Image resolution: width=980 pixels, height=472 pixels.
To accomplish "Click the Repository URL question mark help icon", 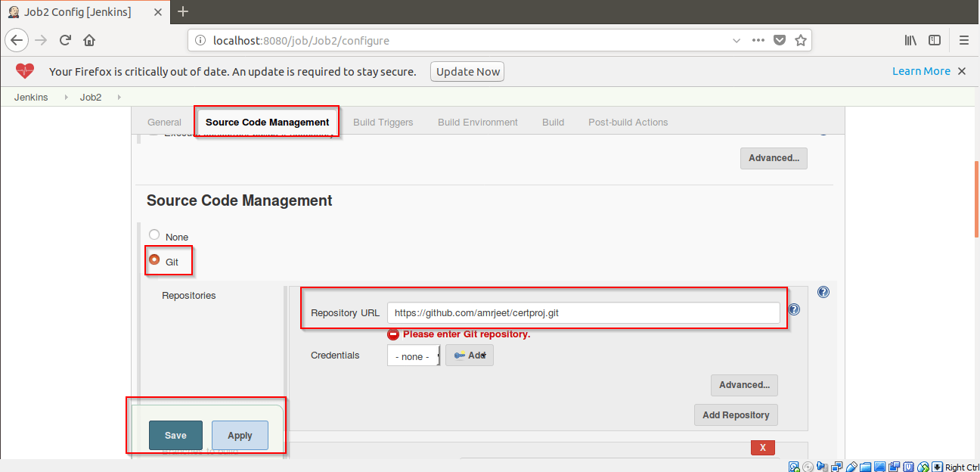I will [792, 309].
